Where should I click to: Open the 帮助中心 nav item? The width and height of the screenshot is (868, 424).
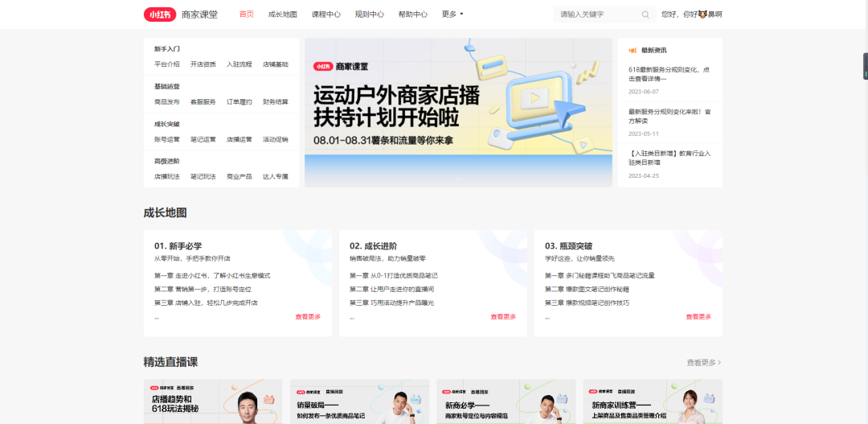[413, 14]
